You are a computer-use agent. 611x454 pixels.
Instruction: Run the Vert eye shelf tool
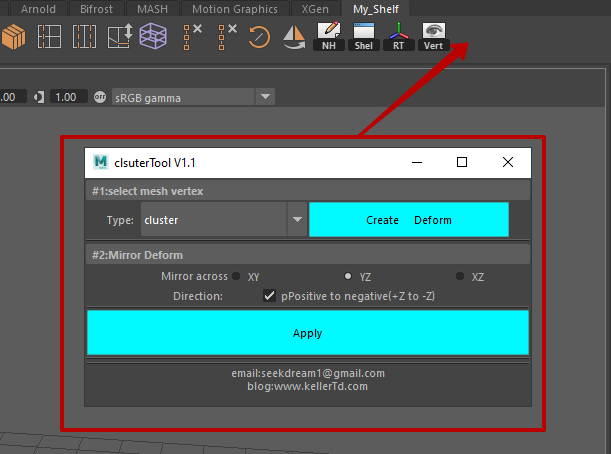[433, 37]
